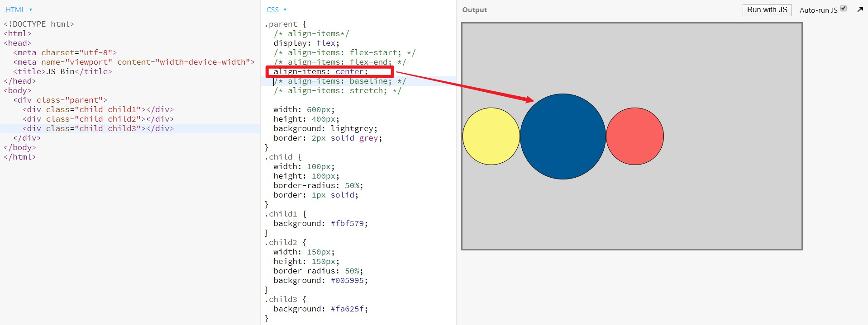Click the meta charset HTML line
Viewport: 868px width, 325px height.
65,52
